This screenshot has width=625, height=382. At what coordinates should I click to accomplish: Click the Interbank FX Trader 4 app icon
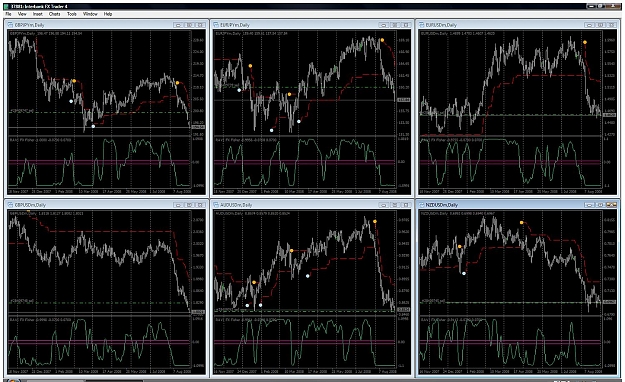pyautogui.click(x=7, y=6)
